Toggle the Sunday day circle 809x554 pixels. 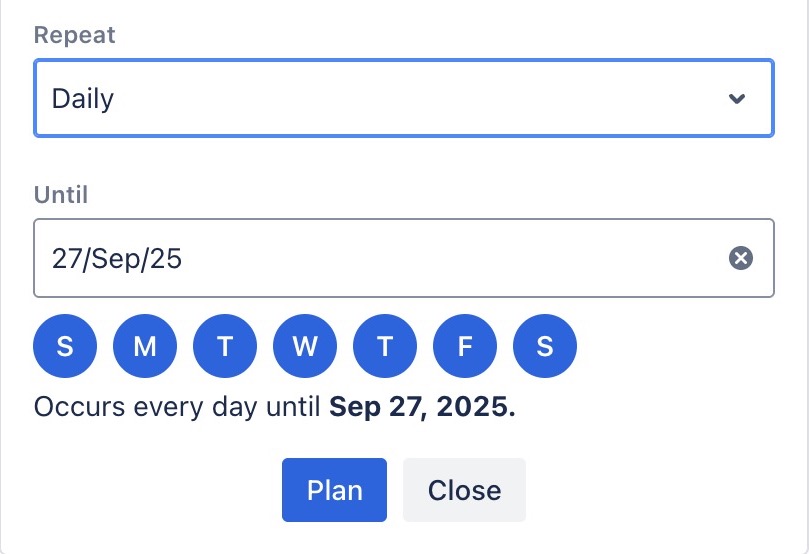click(x=65, y=347)
